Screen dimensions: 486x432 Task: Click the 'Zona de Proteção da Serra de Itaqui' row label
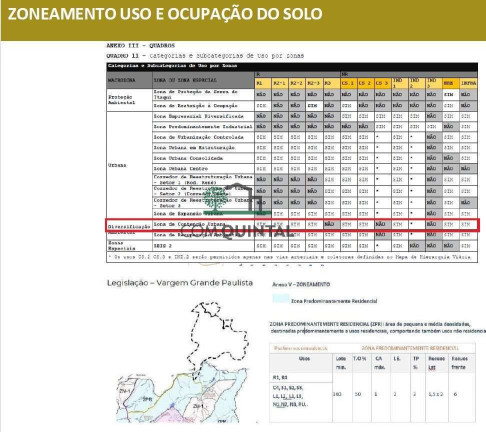203,94
